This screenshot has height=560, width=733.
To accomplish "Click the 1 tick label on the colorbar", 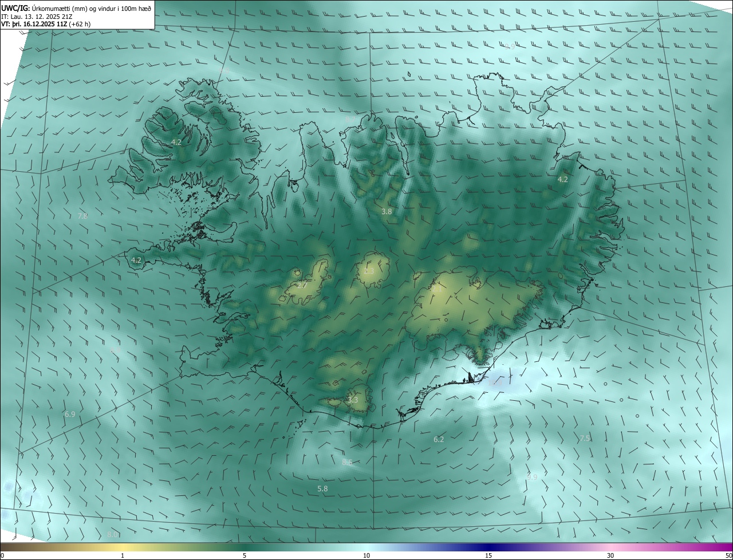I will coord(123,555).
